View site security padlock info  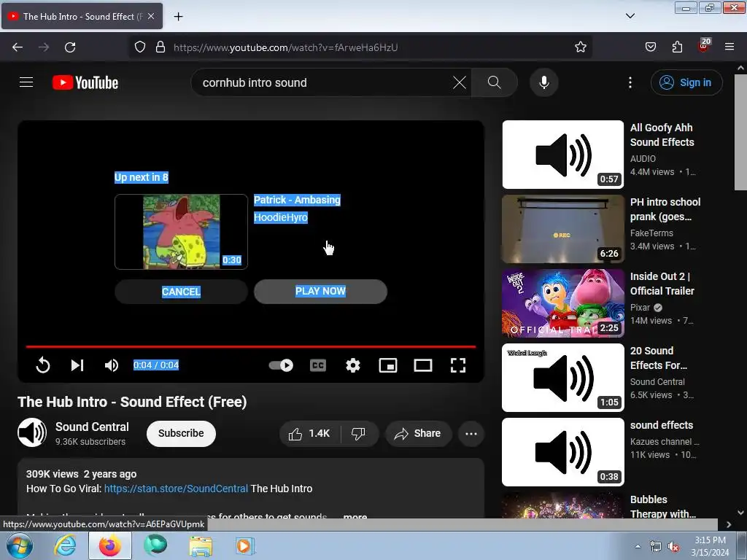[x=160, y=47]
